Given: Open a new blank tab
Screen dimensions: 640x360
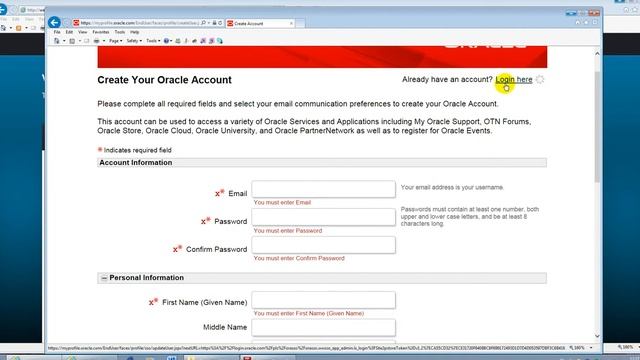Looking at the screenshot, I should pos(300,23).
